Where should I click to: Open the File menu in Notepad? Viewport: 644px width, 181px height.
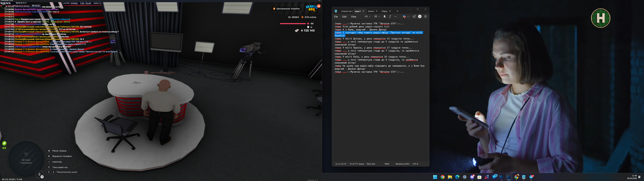(x=336, y=17)
